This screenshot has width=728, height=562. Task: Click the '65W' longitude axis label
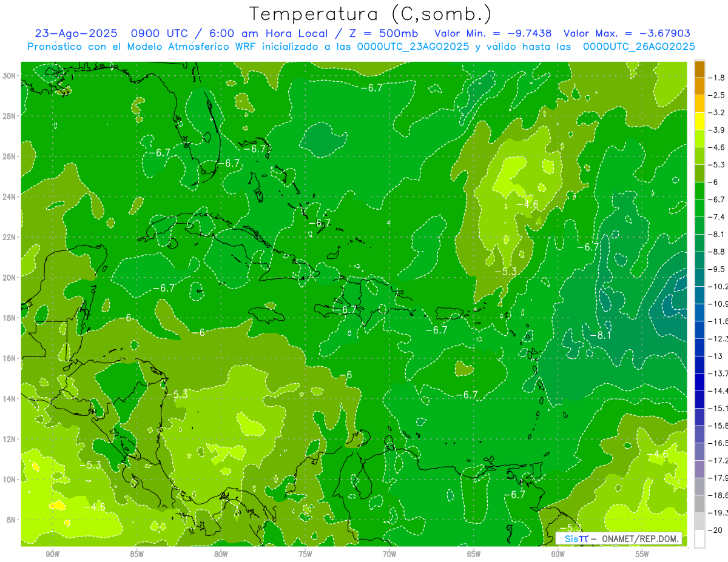click(474, 555)
